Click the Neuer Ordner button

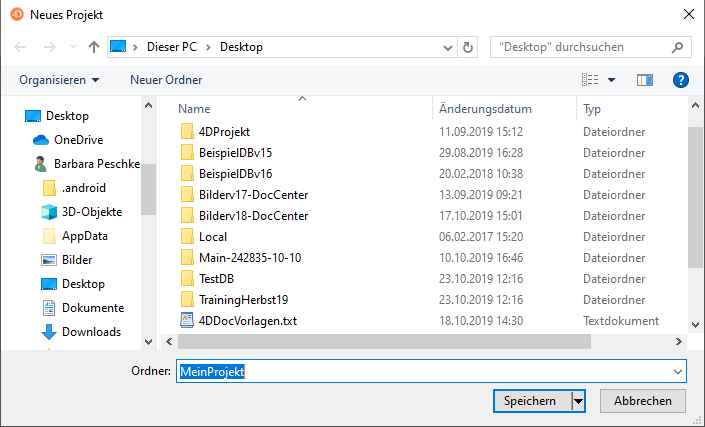166,80
